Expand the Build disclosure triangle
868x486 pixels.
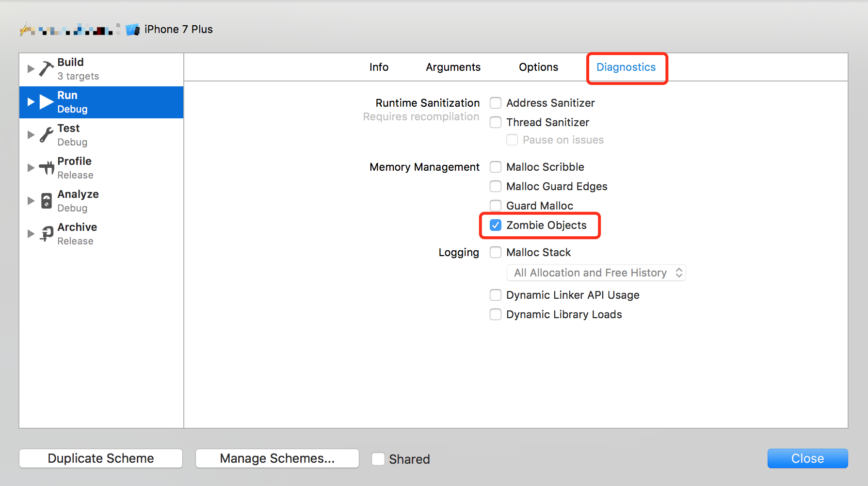pyautogui.click(x=31, y=69)
